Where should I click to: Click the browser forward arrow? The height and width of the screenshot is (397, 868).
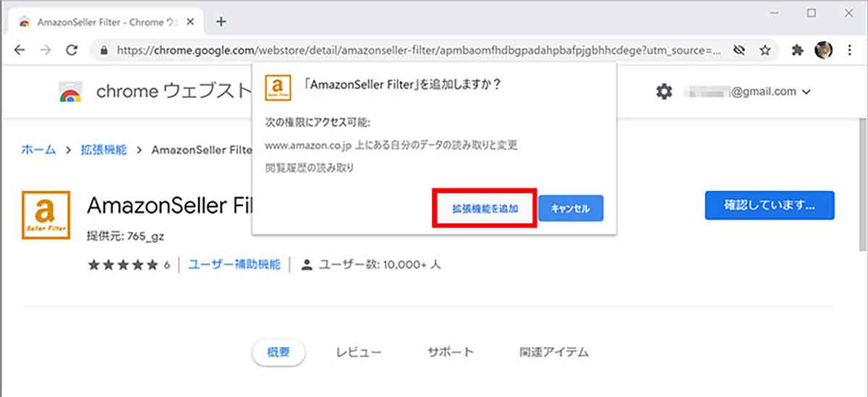pyautogui.click(x=46, y=51)
